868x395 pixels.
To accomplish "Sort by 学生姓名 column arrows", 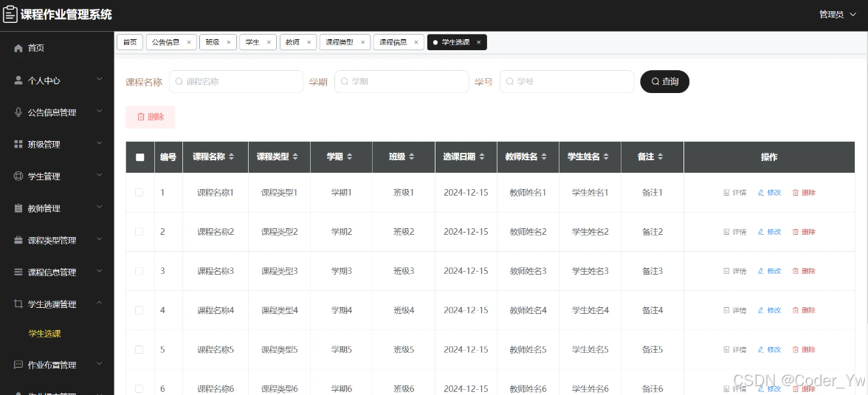I will 607,157.
